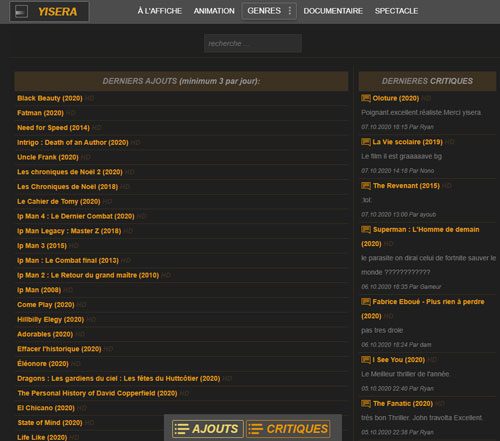Focus the recherche search field

(x=253, y=43)
